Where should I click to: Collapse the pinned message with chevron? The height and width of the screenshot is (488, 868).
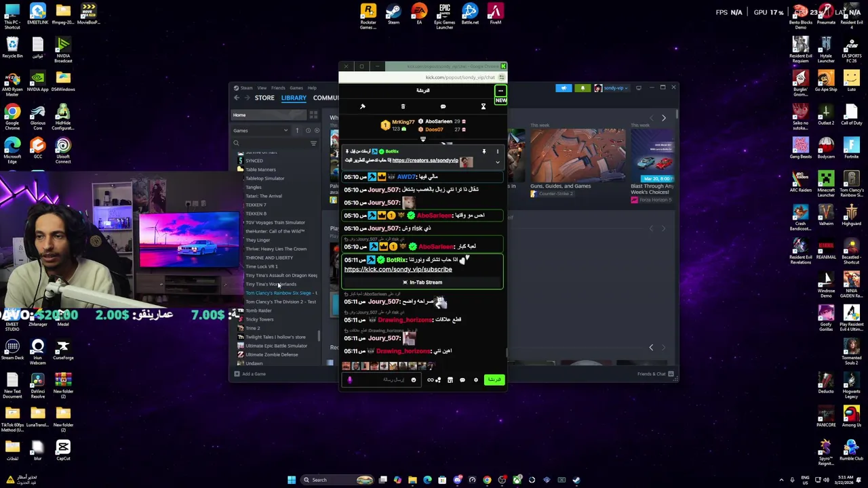(x=497, y=162)
